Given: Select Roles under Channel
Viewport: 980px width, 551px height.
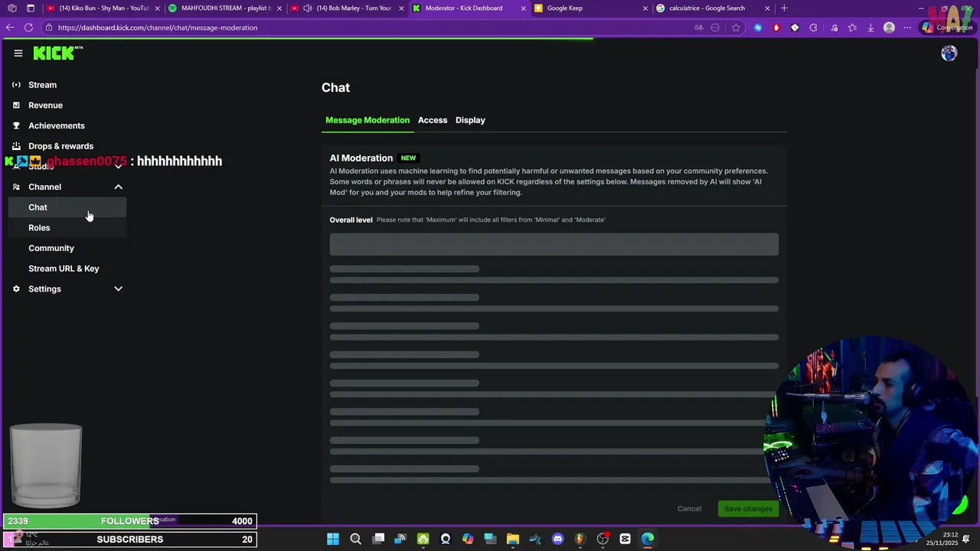Looking at the screenshot, I should point(67,228).
